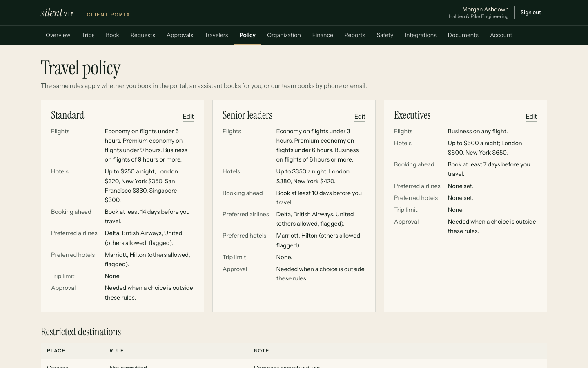Edit the Senior leaders policy

[x=360, y=117]
